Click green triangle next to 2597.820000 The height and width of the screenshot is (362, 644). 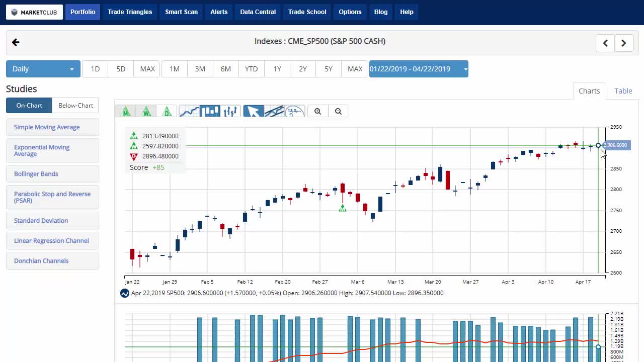[134, 146]
